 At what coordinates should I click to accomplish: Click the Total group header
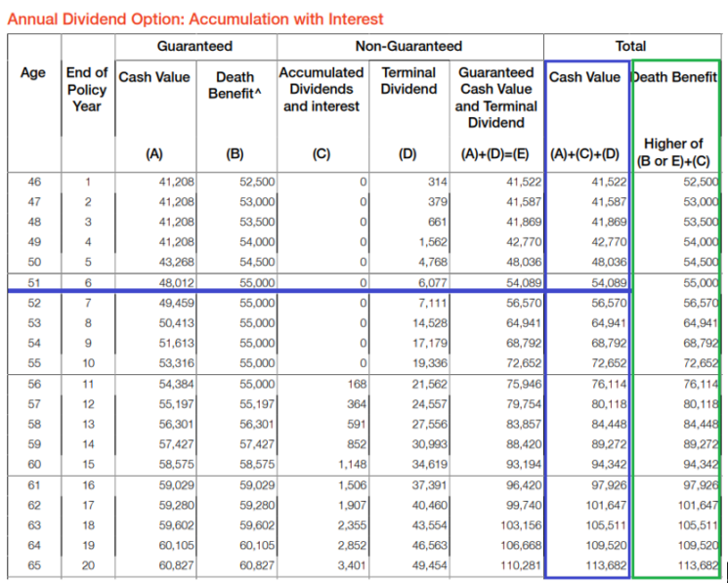click(630, 46)
